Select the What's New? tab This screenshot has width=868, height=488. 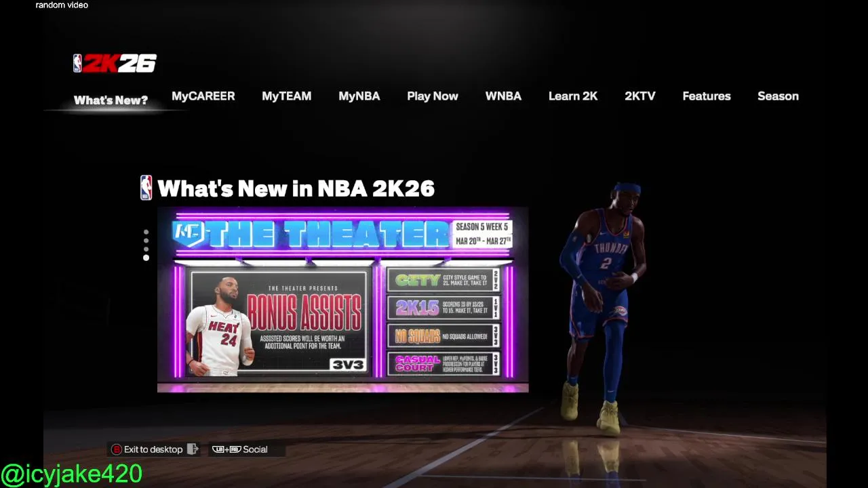coord(111,100)
